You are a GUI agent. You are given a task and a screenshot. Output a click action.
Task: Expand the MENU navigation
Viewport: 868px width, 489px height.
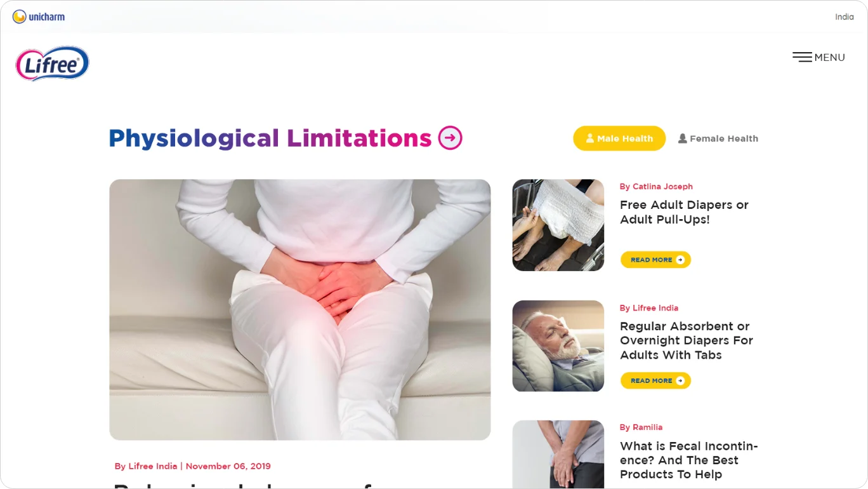819,57
